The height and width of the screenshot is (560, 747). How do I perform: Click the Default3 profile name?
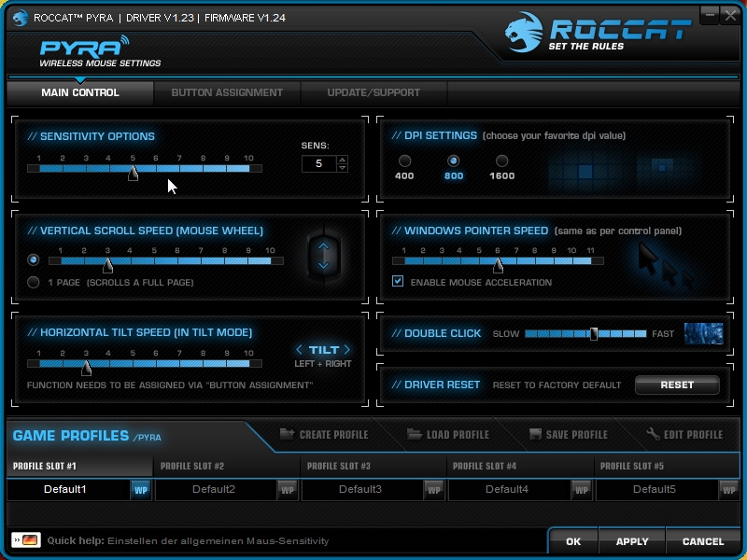[x=360, y=489]
